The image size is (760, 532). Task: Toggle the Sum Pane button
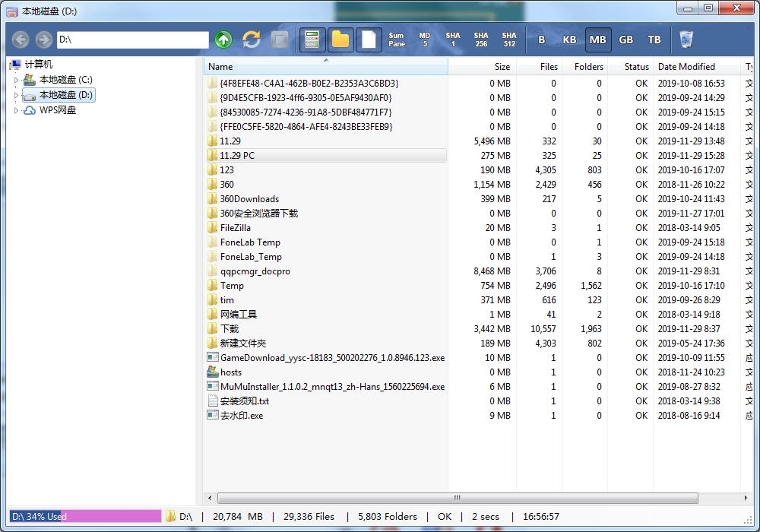[x=397, y=40]
